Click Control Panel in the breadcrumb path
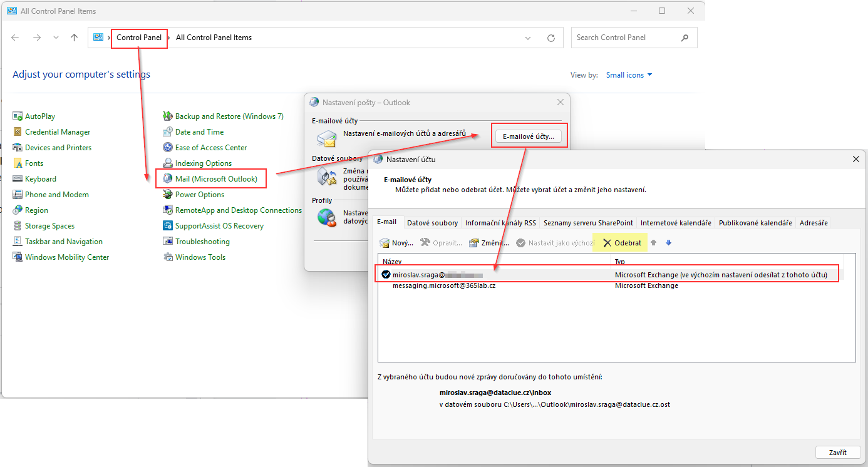The width and height of the screenshot is (868, 467). tap(139, 38)
